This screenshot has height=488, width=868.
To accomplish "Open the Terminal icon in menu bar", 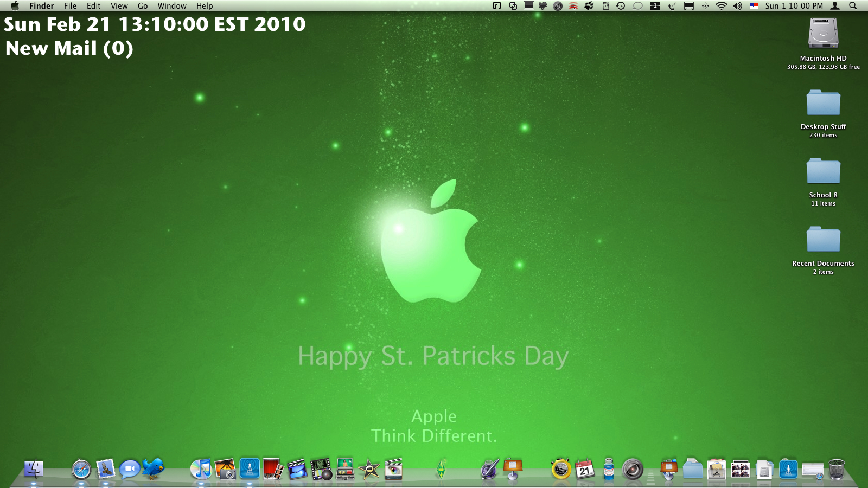I will coord(528,5).
